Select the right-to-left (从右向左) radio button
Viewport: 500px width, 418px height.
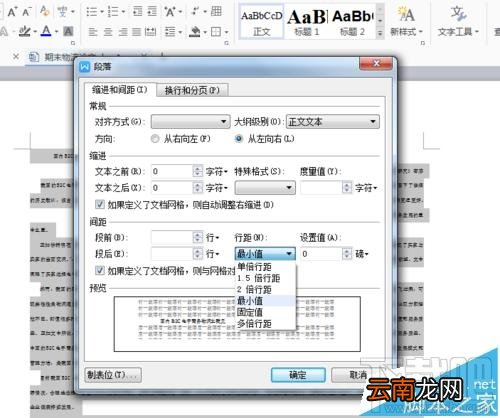(x=155, y=139)
